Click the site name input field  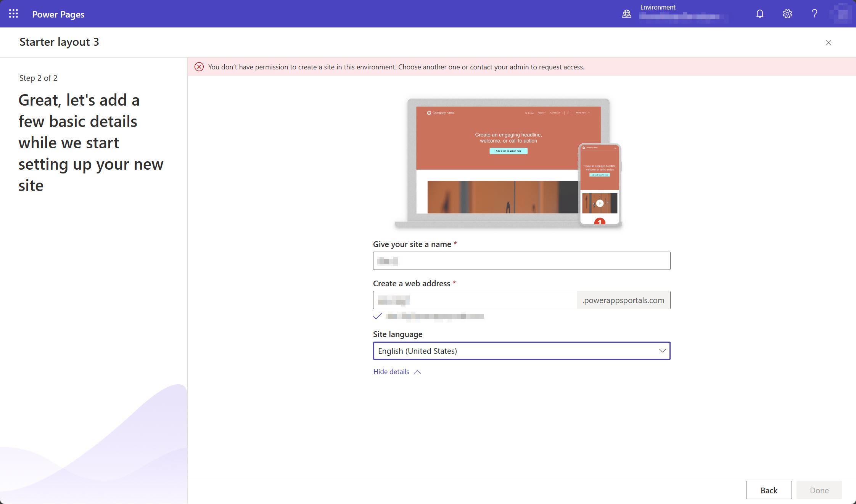521,260
